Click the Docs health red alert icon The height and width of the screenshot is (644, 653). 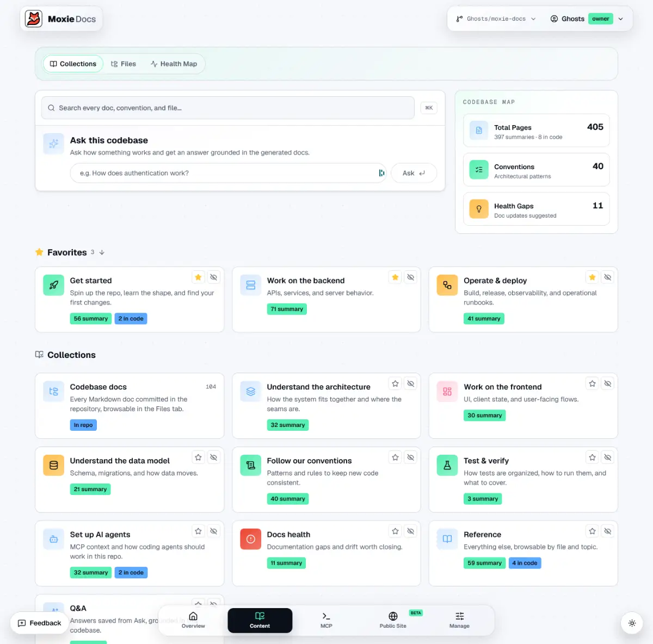pyautogui.click(x=251, y=539)
